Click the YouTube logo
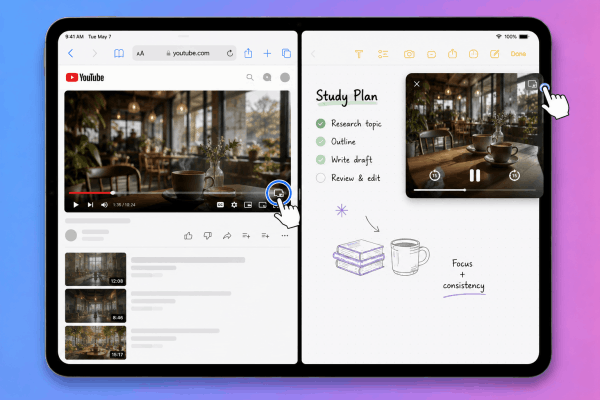Screen dimensions: 600x400 [x=85, y=77]
